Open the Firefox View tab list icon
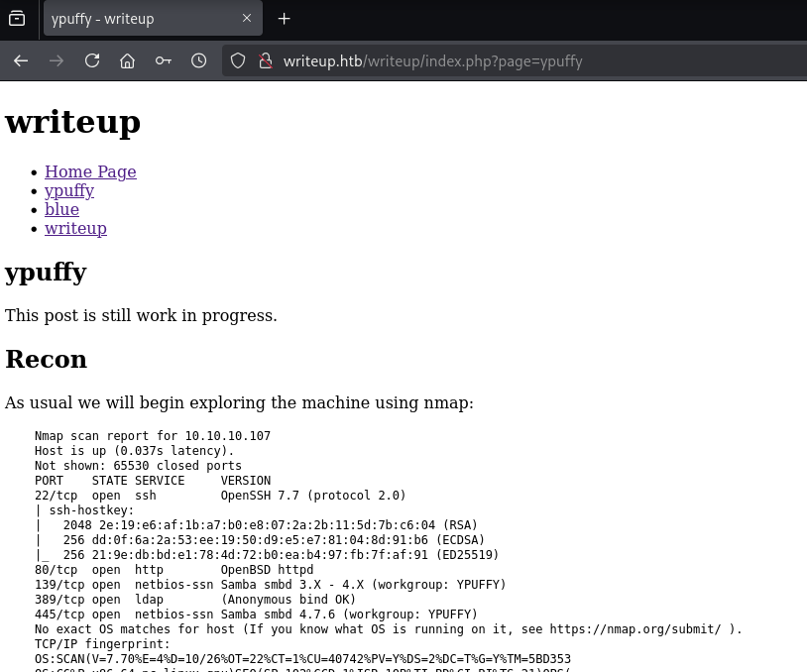 click(17, 18)
